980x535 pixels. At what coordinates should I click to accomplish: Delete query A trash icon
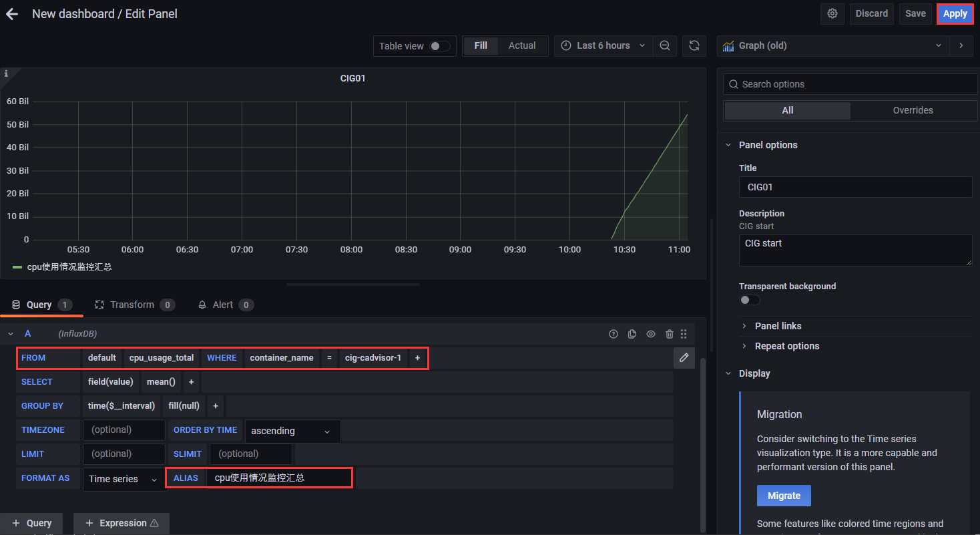coord(670,334)
